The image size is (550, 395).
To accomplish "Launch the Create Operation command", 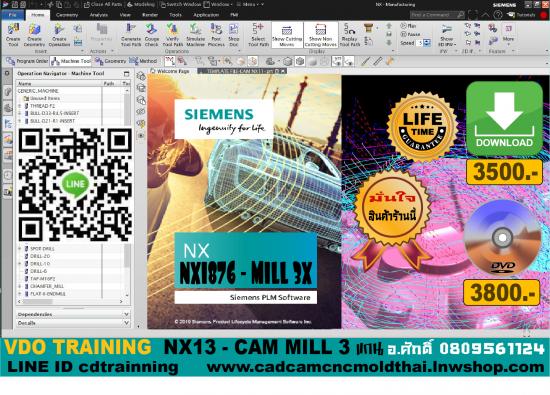I will pos(59,35).
